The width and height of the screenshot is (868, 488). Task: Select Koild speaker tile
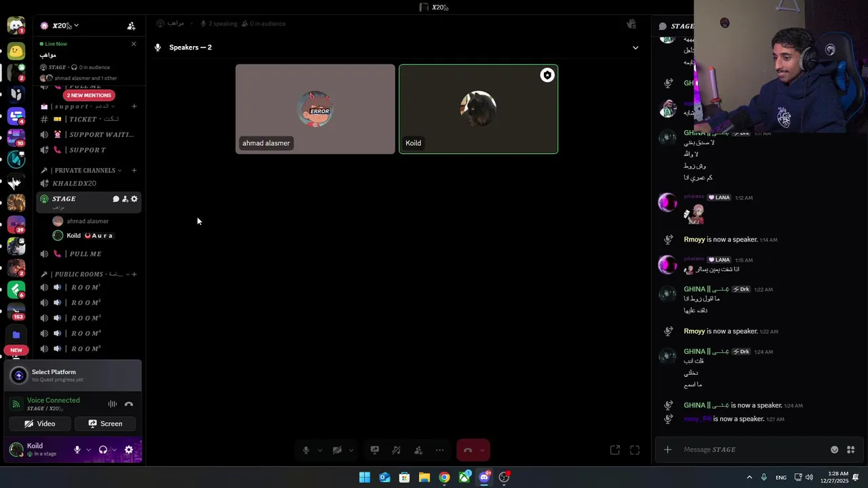(x=479, y=109)
